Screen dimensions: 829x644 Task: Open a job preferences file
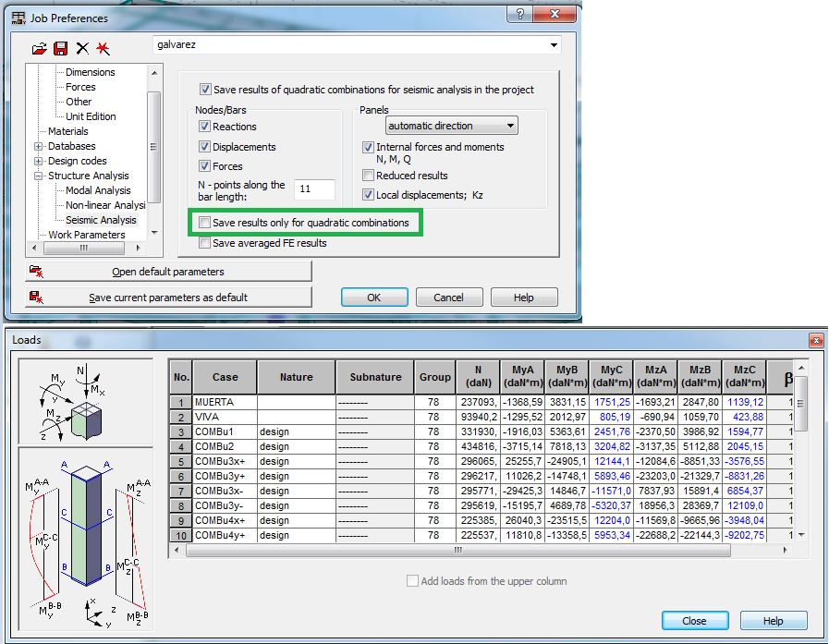38,48
